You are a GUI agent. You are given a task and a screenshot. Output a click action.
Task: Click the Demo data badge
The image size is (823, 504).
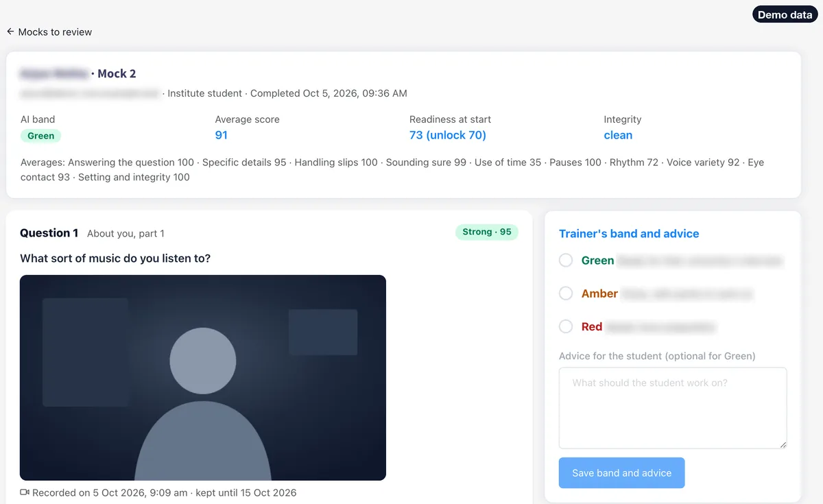(785, 14)
